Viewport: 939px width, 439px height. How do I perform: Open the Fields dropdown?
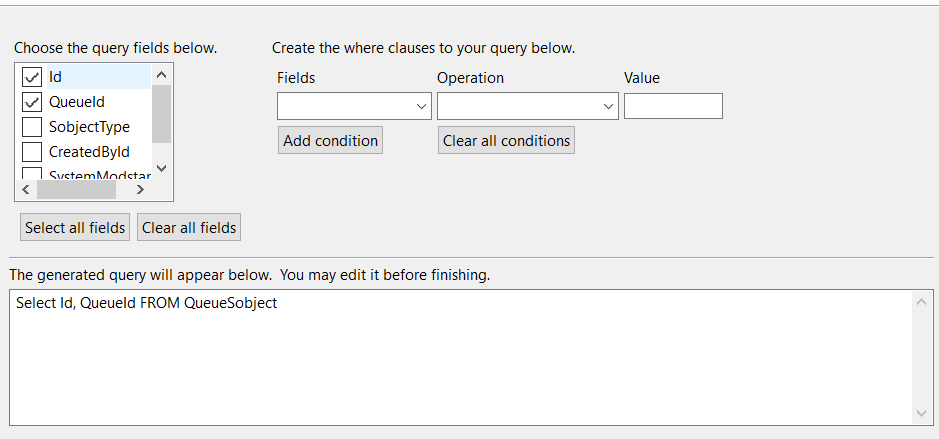pos(354,106)
